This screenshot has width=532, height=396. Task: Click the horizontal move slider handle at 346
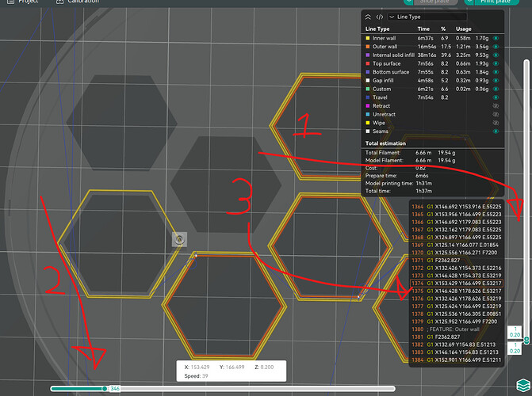point(105,389)
